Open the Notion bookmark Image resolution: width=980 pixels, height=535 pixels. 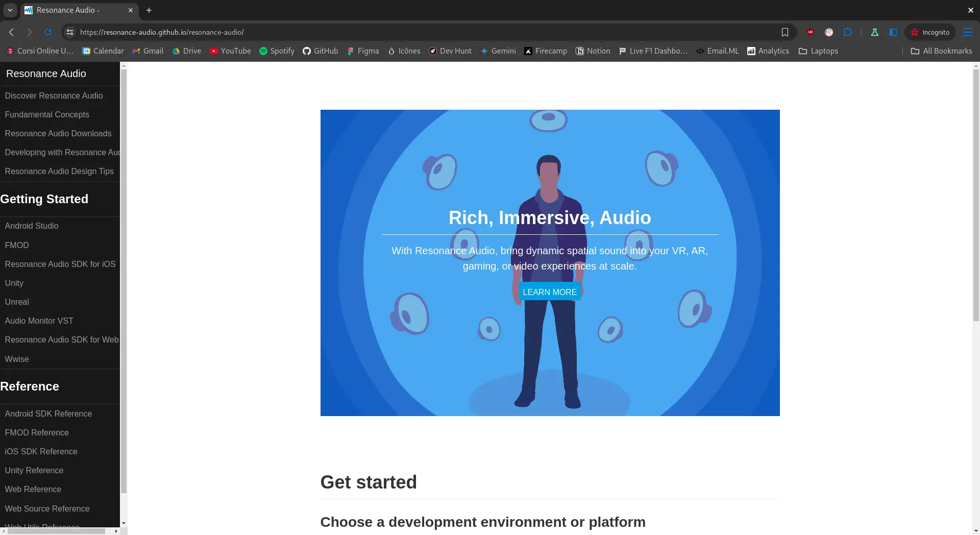(x=593, y=51)
